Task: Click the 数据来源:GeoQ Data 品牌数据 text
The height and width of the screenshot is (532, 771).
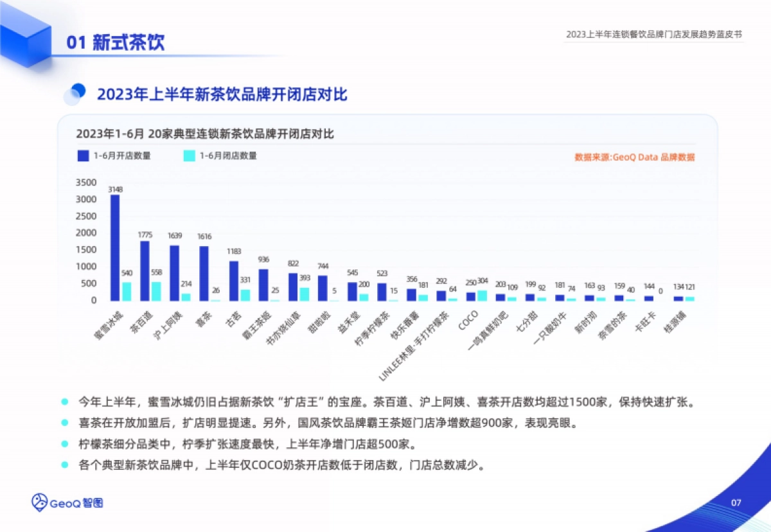Action: click(x=634, y=157)
